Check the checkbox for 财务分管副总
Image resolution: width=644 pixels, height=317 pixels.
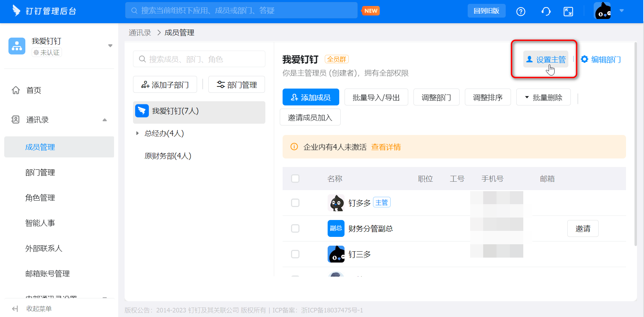pos(295,228)
